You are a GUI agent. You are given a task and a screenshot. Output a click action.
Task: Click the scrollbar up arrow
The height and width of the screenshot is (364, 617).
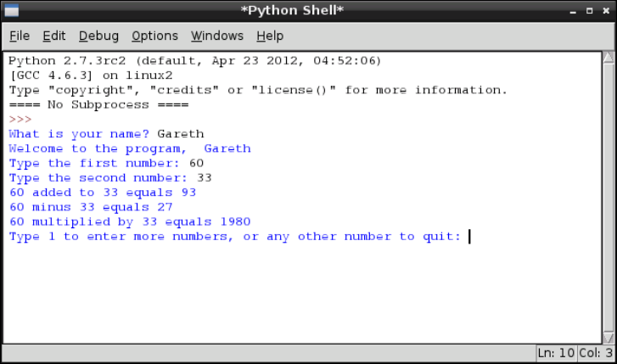(607, 59)
